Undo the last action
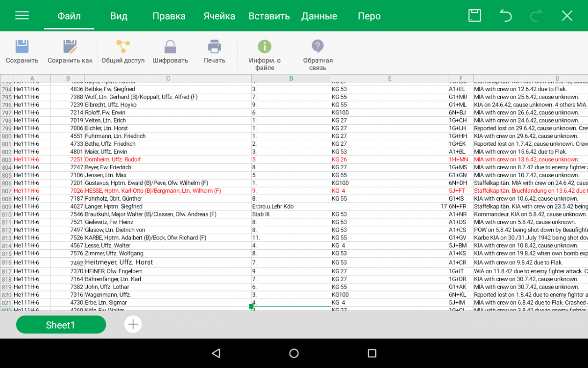Image resolution: width=588 pixels, height=368 pixels. coord(505,16)
